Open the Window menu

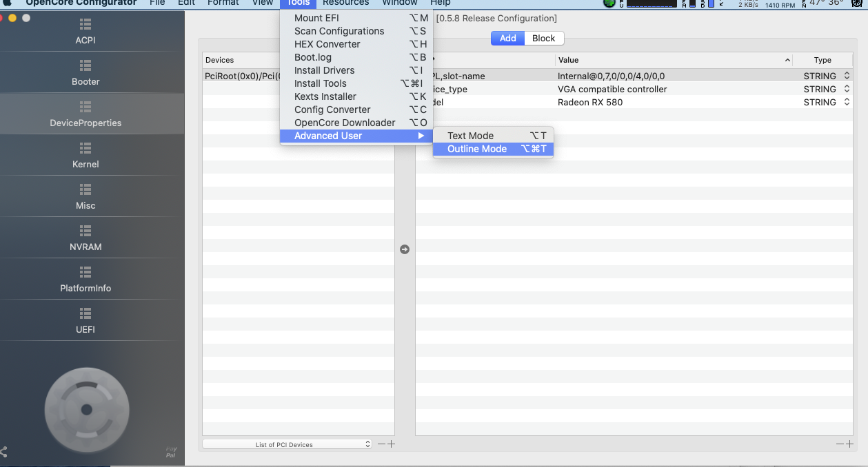[x=400, y=3]
